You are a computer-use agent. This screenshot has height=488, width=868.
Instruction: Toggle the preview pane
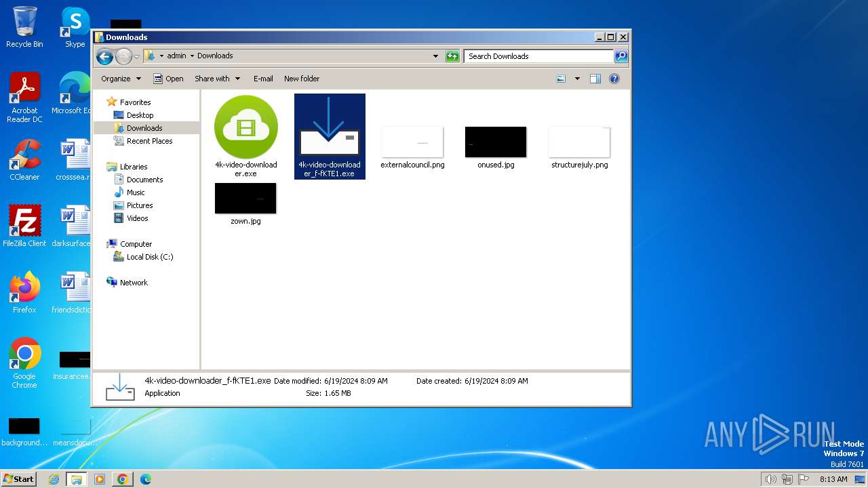[595, 79]
